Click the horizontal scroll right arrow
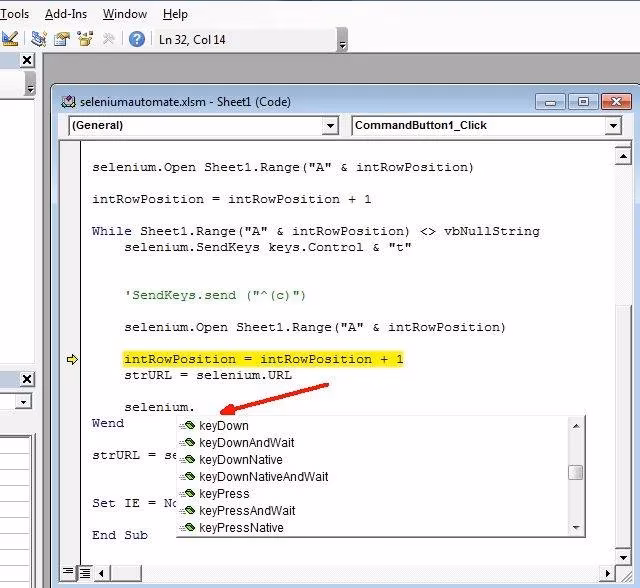The height and width of the screenshot is (588, 640). pyautogui.click(x=607, y=574)
